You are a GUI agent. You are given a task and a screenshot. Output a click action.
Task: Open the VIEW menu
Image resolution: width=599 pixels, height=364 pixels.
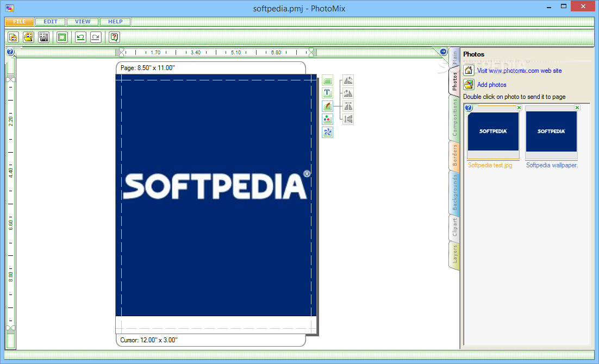(83, 22)
